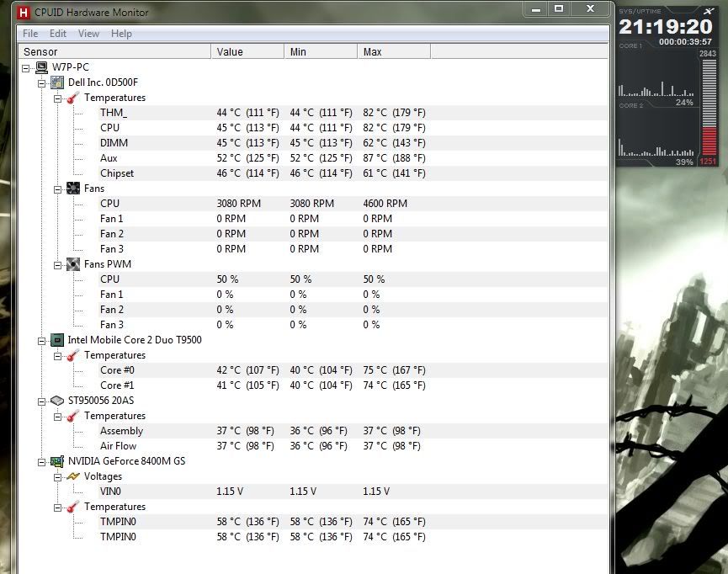Click the Intel Mobile Core 2 Duo chip icon

tap(57, 340)
